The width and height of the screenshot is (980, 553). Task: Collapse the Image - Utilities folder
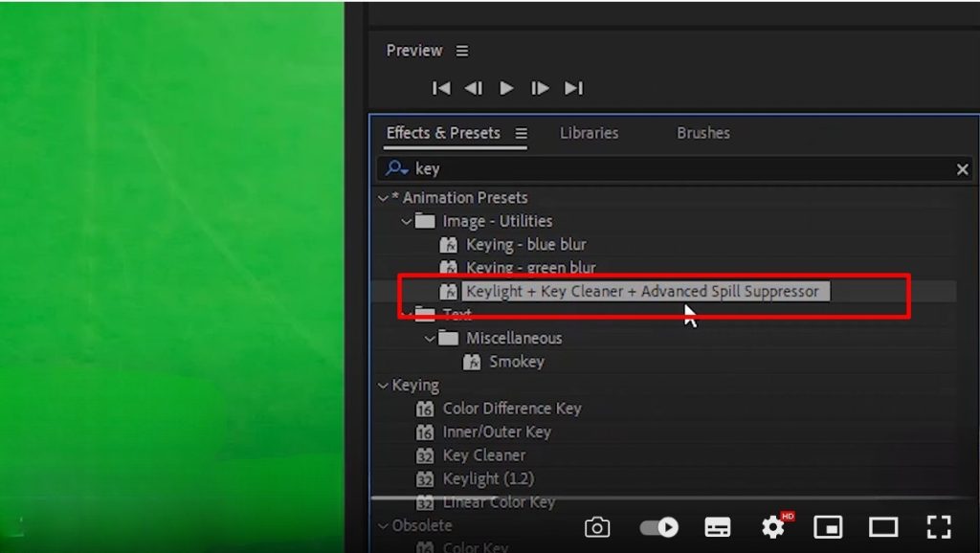click(406, 220)
